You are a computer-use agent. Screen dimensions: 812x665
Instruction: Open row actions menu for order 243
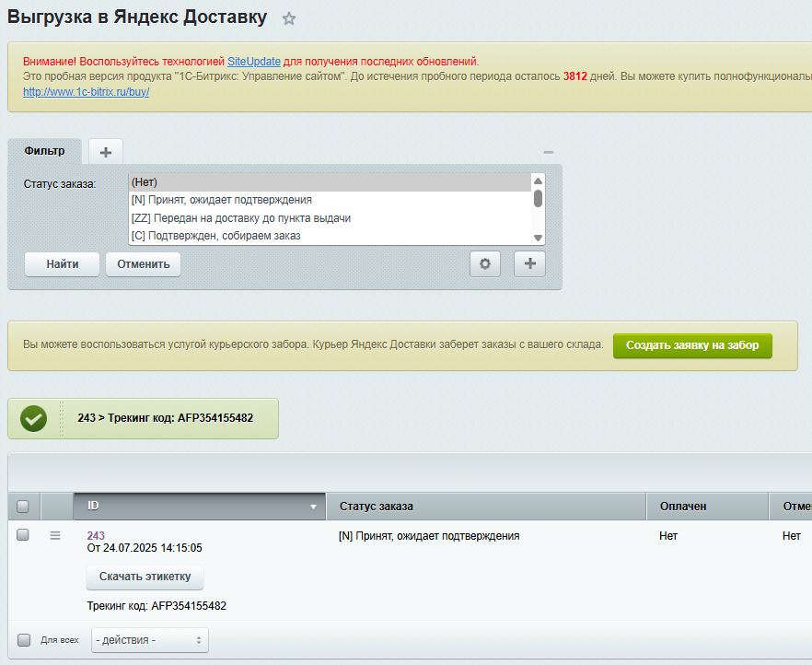(x=55, y=535)
